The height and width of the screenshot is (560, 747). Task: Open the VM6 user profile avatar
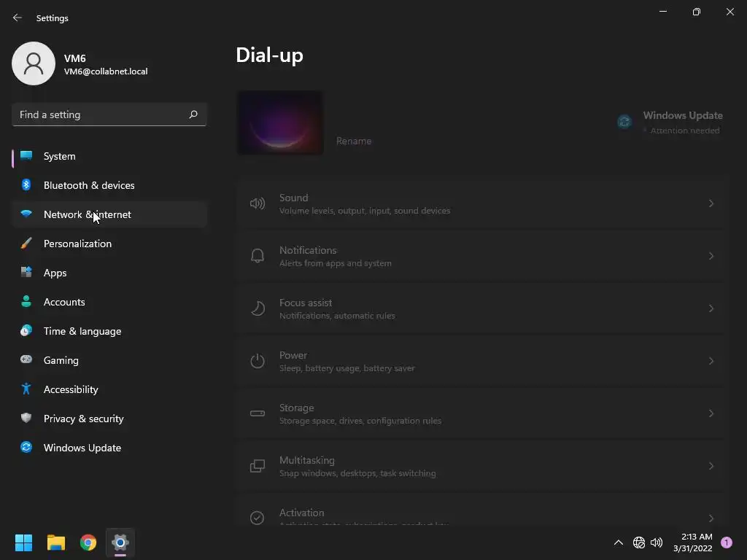coord(34,63)
